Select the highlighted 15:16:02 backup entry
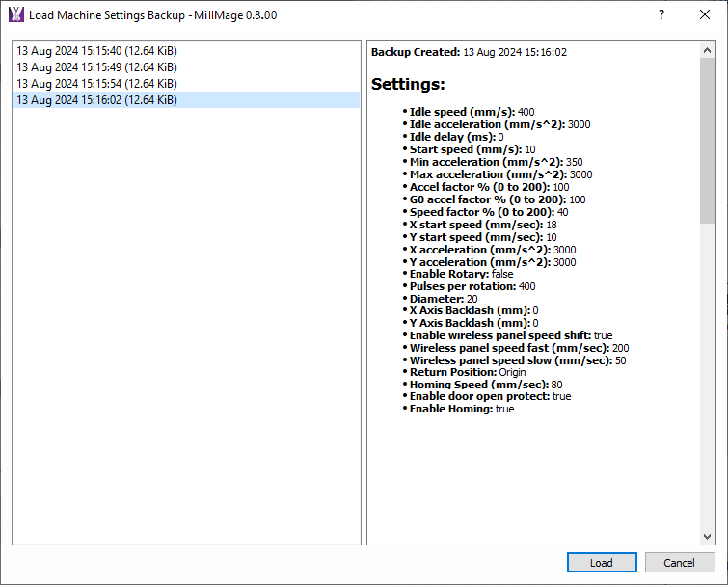The height and width of the screenshot is (585, 728). coord(96,100)
